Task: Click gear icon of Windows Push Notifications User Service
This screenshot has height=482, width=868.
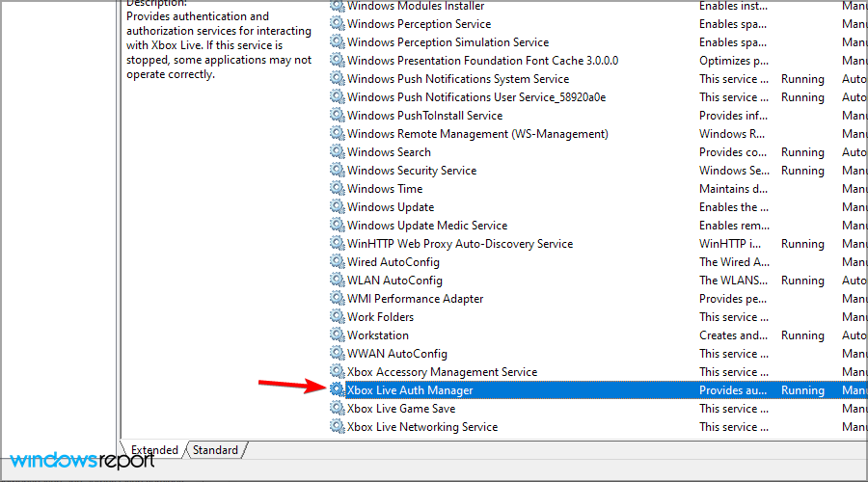Action: (338, 96)
